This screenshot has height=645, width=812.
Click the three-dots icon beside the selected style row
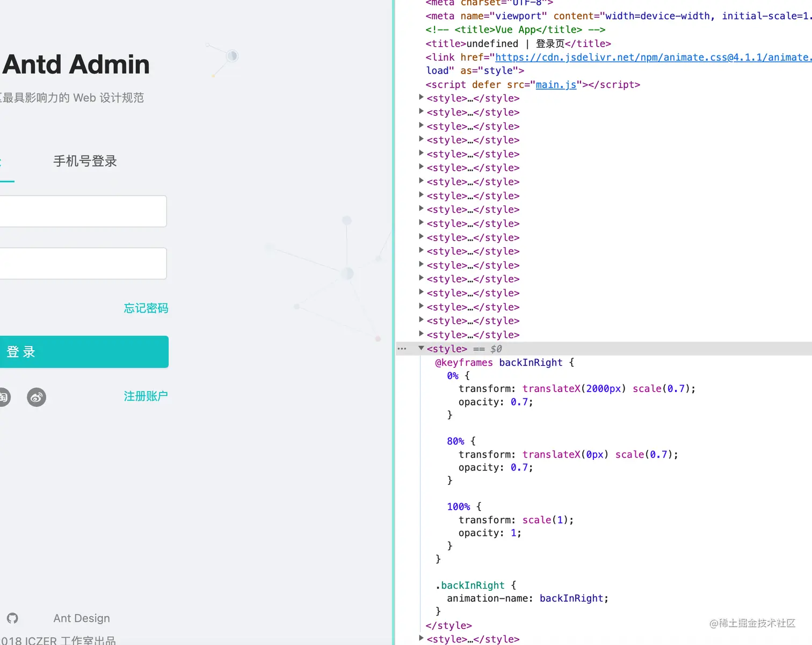tap(402, 349)
